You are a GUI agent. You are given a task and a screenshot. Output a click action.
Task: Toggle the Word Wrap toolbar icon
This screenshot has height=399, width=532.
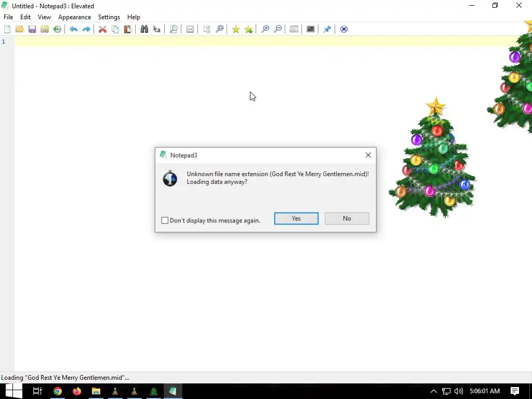click(x=190, y=29)
